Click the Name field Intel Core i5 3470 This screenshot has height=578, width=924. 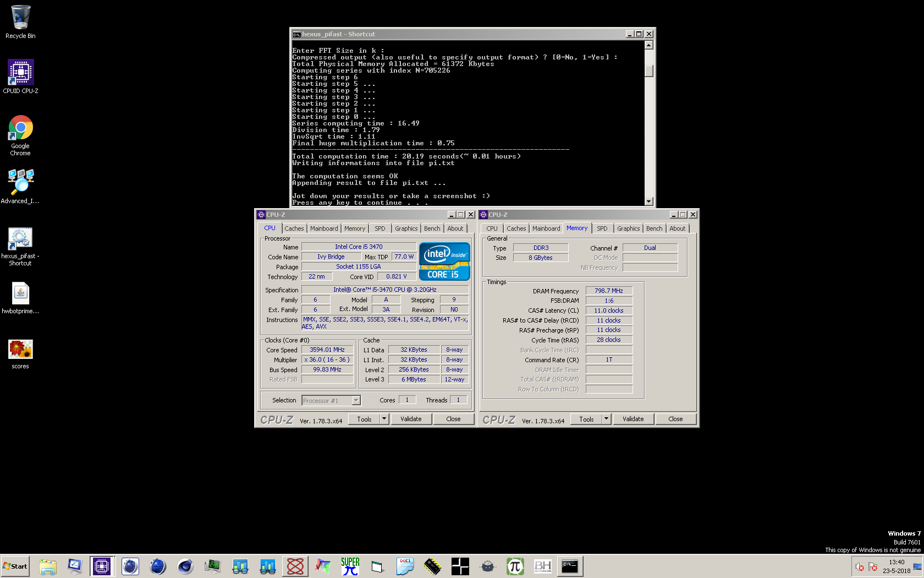coord(359,247)
